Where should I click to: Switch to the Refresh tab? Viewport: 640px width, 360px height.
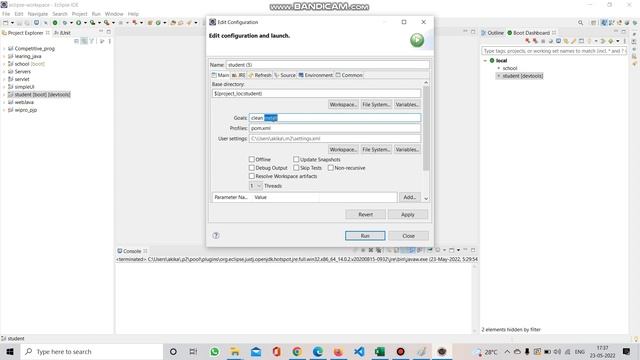(x=260, y=75)
